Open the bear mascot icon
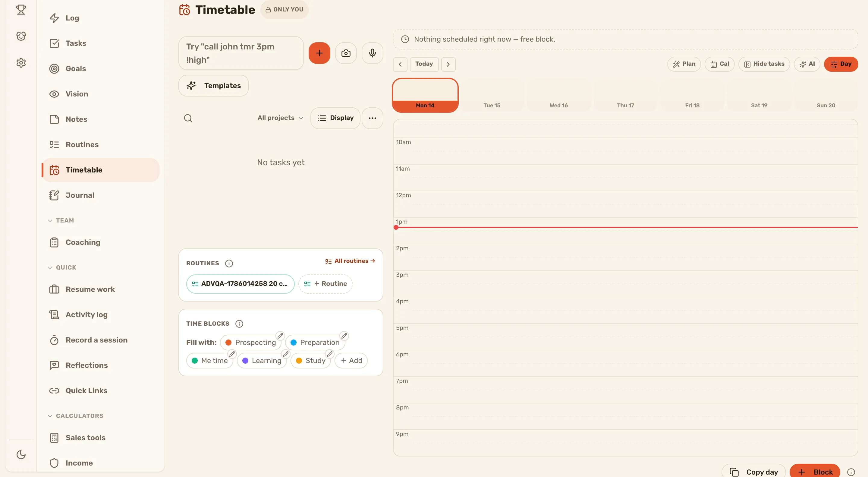This screenshot has height=477, width=868. [x=21, y=36]
